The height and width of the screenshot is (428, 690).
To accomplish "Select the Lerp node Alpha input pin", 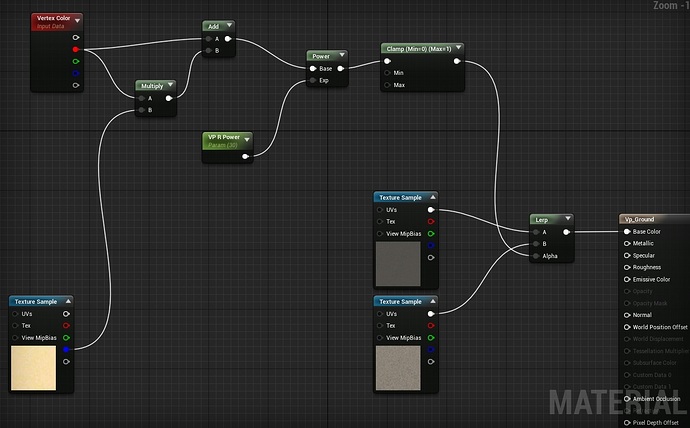I will [x=536, y=256].
